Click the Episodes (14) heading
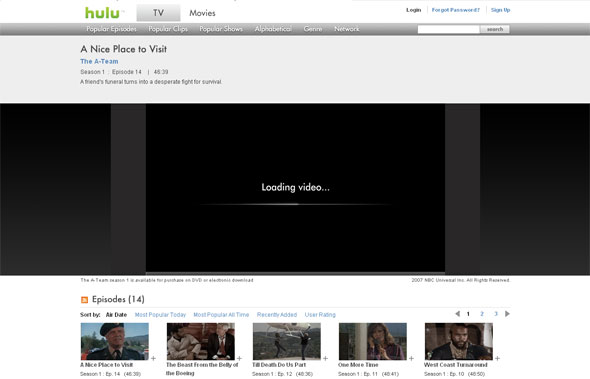590x379 pixels. (x=118, y=300)
